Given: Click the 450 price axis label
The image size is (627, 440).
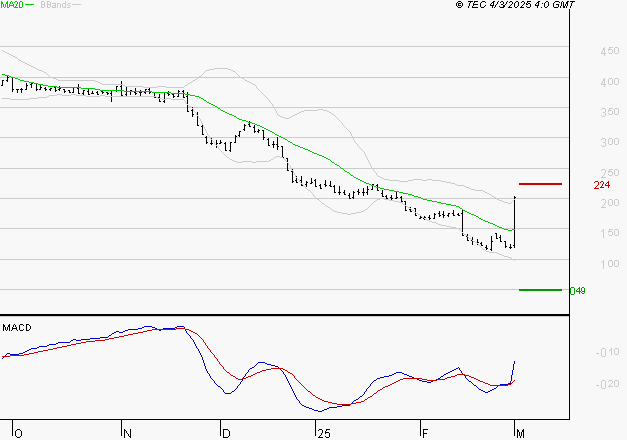Looking at the screenshot, I should (609, 51).
